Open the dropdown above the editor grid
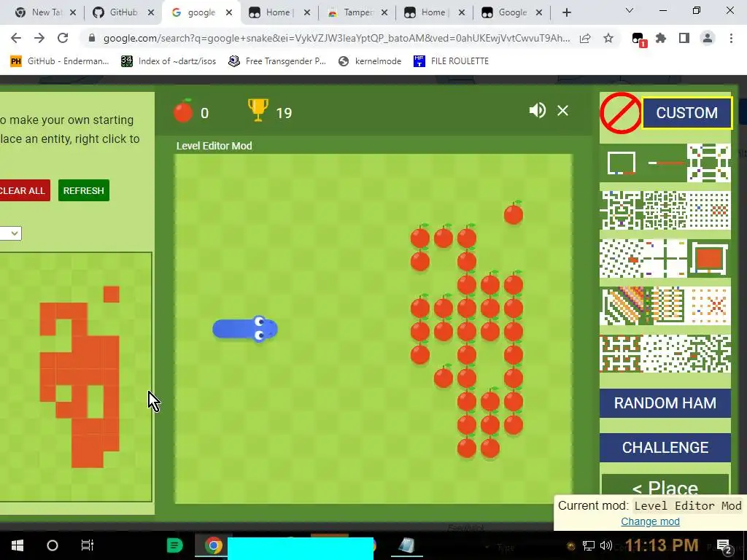 (x=10, y=233)
